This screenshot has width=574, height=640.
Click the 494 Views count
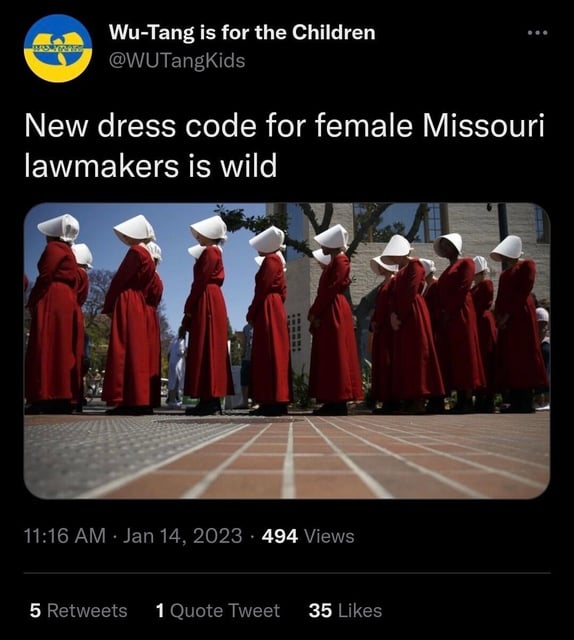308,536
